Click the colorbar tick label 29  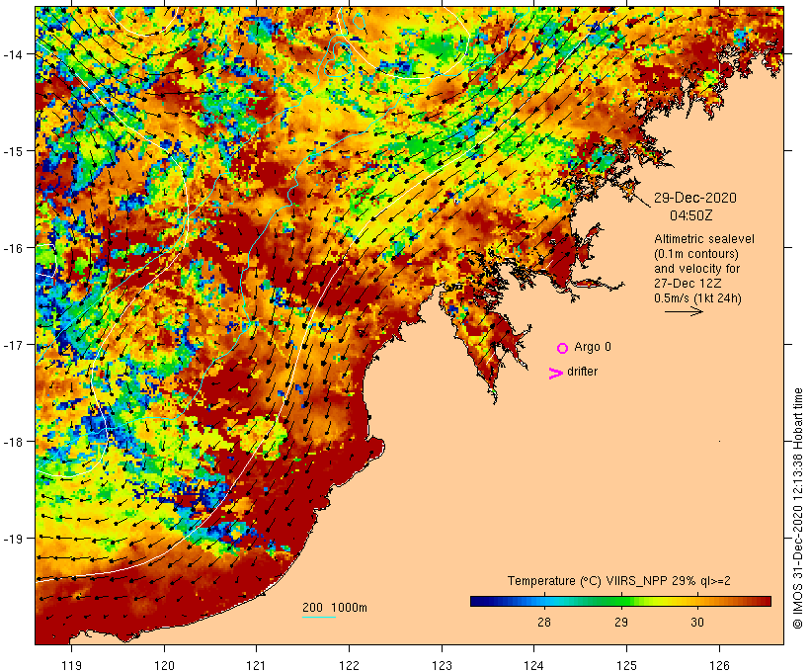621,622
